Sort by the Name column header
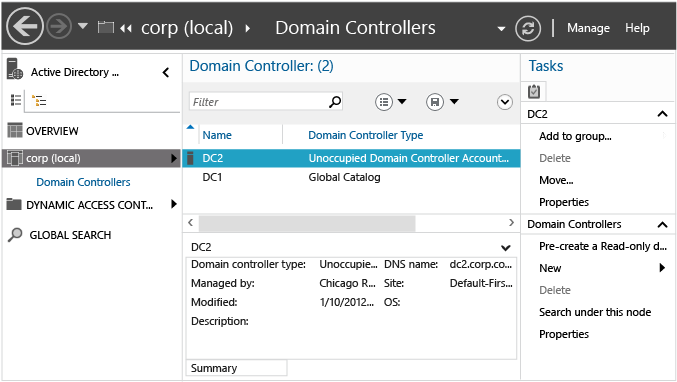The height and width of the screenshot is (382, 677). pyautogui.click(x=217, y=135)
